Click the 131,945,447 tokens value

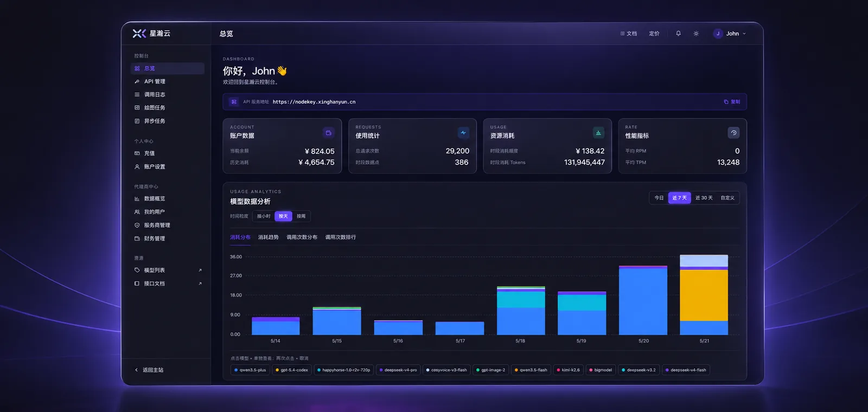coord(584,162)
